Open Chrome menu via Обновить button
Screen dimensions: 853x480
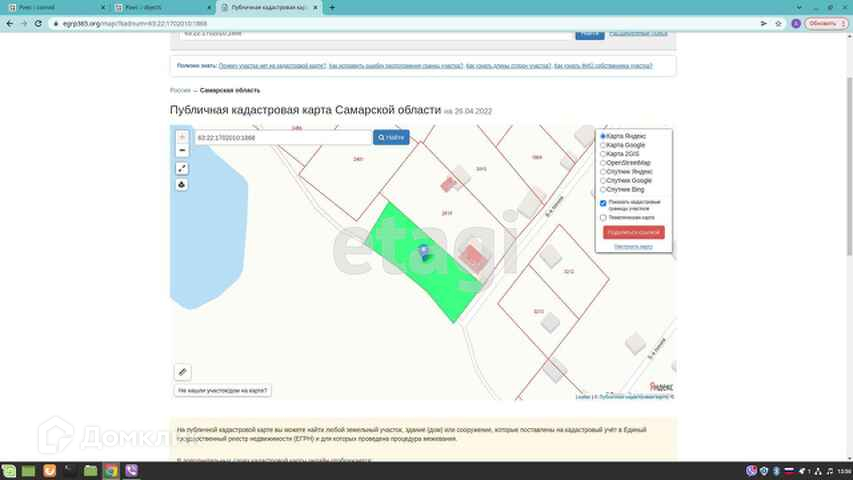click(826, 23)
